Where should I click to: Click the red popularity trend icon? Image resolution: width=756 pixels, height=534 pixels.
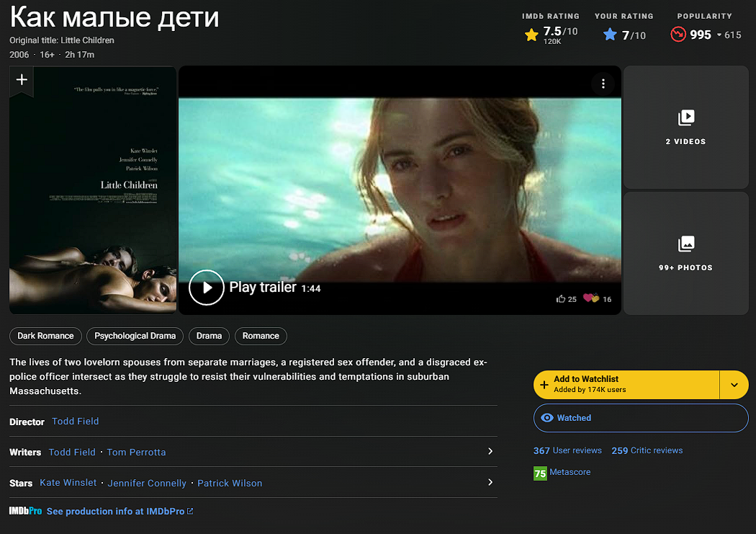tap(678, 35)
